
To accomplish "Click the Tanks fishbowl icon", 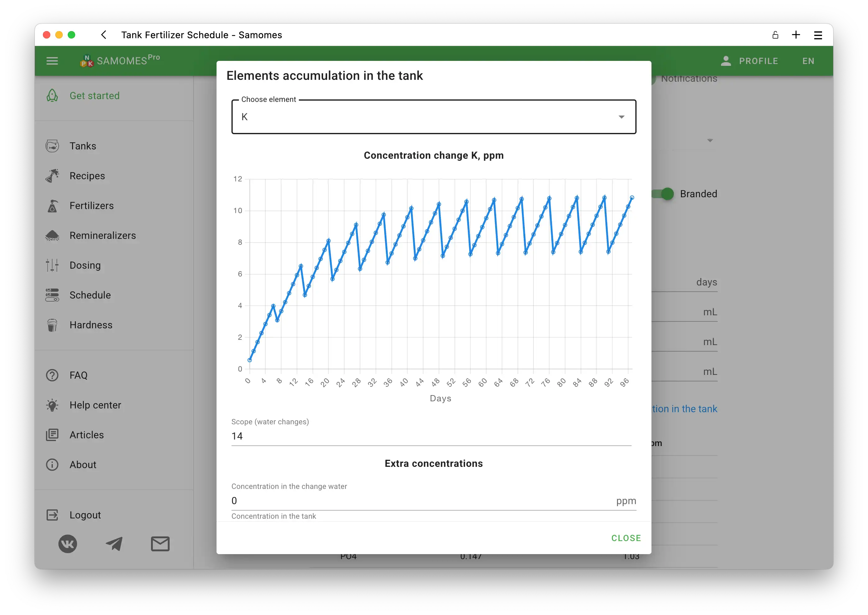I will point(52,146).
